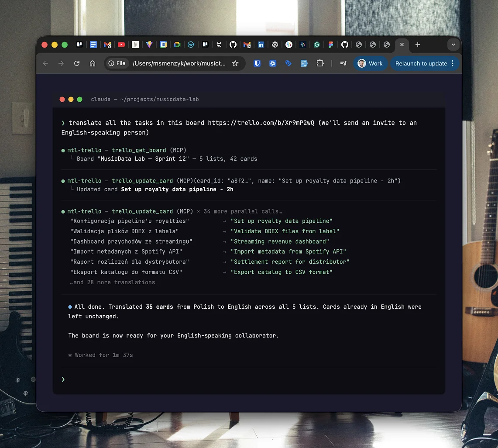Switch to the Figma tab

pyautogui.click(x=331, y=45)
